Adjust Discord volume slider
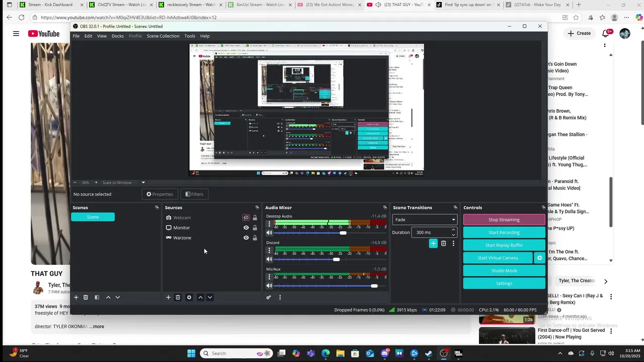The width and height of the screenshot is (644, 362). pos(336,259)
